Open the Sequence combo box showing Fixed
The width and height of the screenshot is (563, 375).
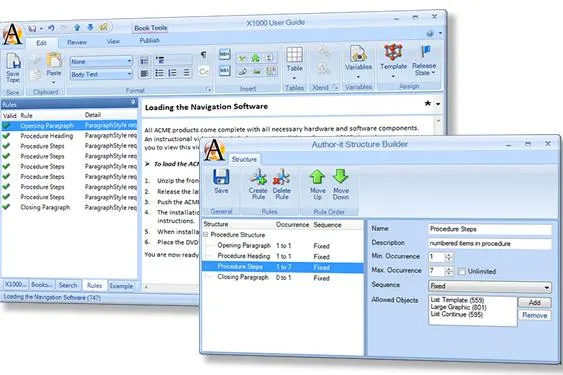(x=490, y=286)
